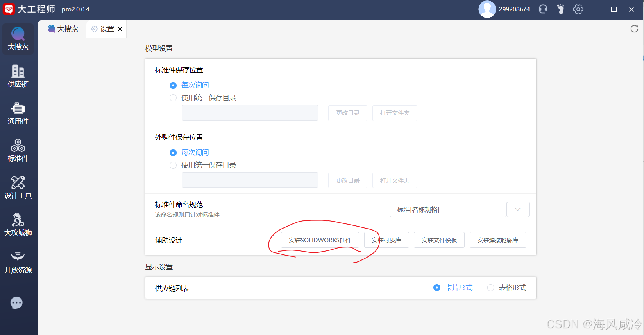
Task: Click the pro2.0.0.4 version text
Action: (x=75, y=9)
